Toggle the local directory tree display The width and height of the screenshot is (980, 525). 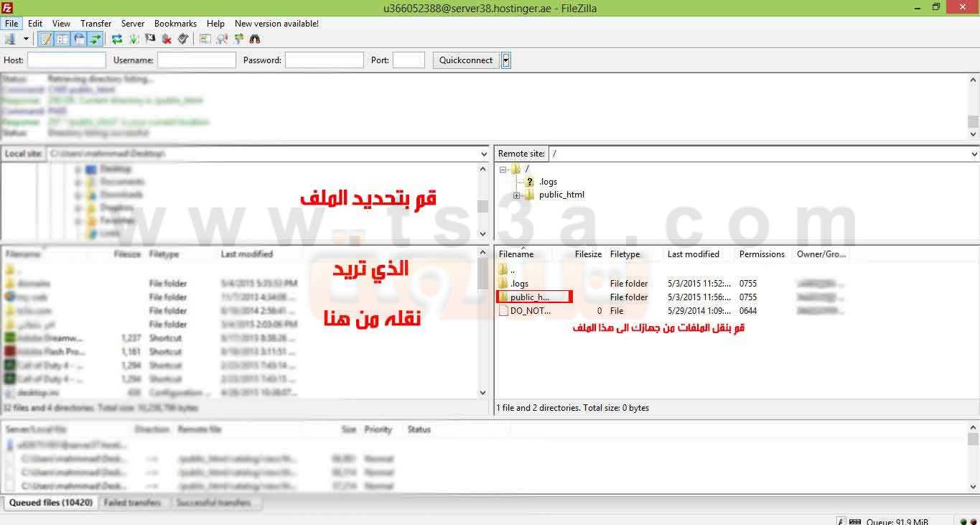[62, 39]
